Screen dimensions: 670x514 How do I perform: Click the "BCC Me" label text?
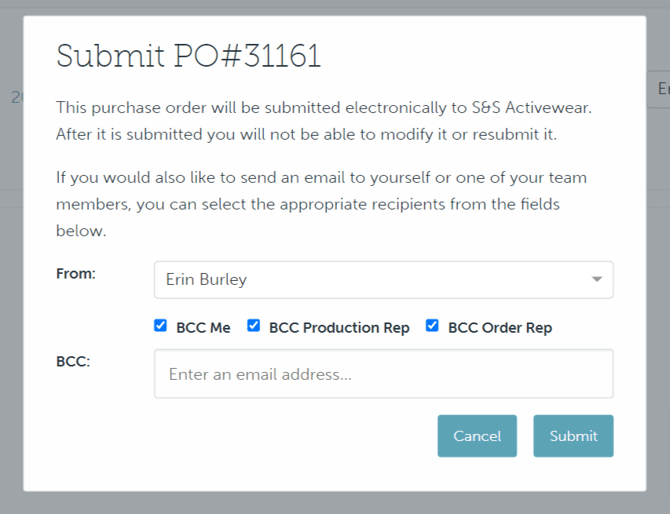[203, 327]
